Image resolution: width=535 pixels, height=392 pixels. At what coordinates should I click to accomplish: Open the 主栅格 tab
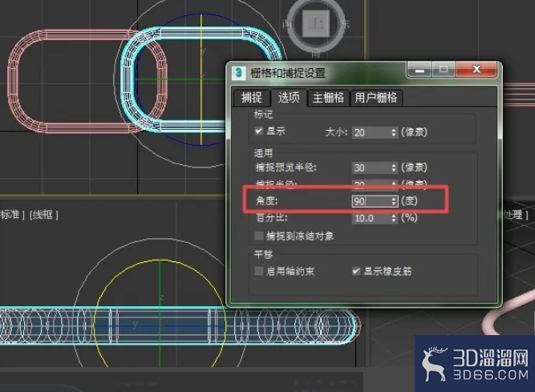pyautogui.click(x=328, y=98)
